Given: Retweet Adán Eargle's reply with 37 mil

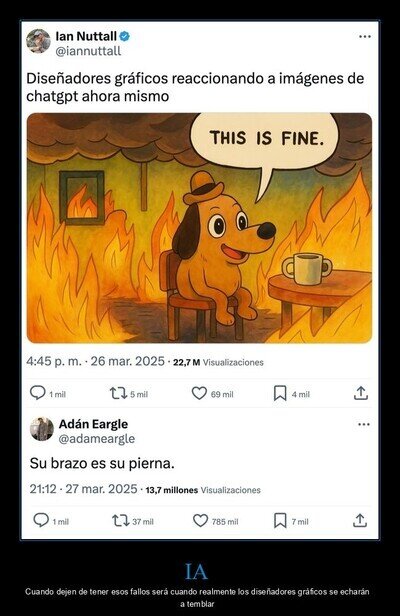Looking at the screenshot, I should tap(121, 521).
